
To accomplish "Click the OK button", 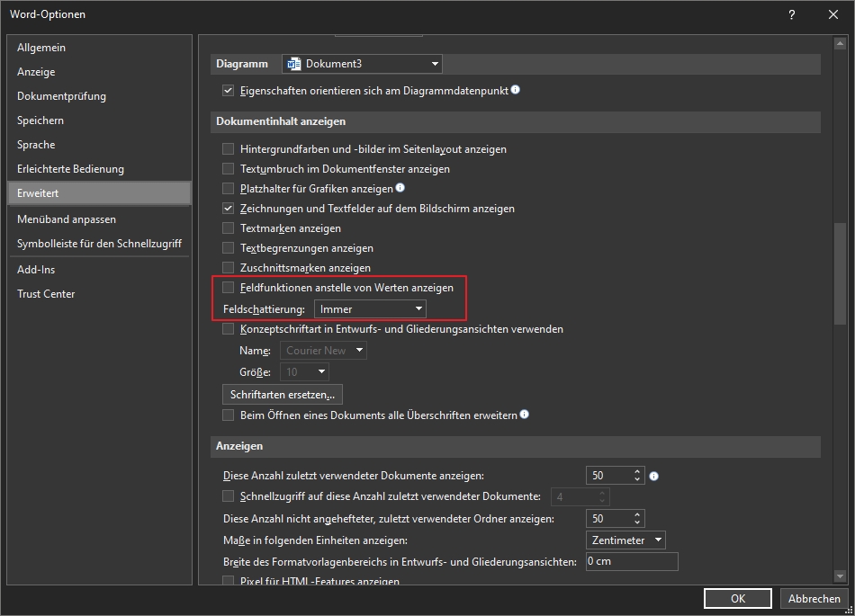I will click(738, 599).
